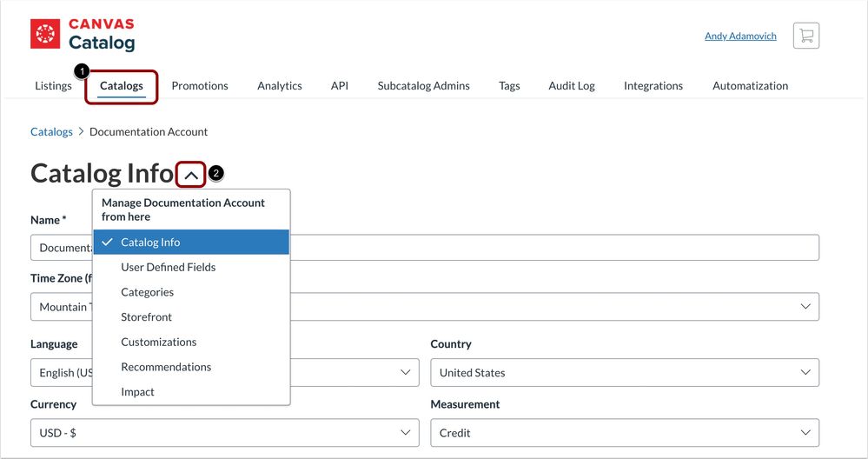868x459 pixels.
Task: Open the Integrations tab
Action: [x=653, y=86]
